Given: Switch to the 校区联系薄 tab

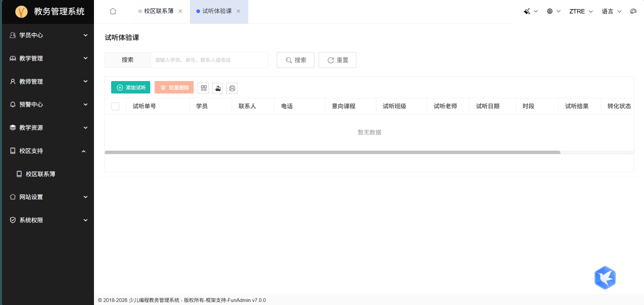Looking at the screenshot, I should (x=159, y=11).
